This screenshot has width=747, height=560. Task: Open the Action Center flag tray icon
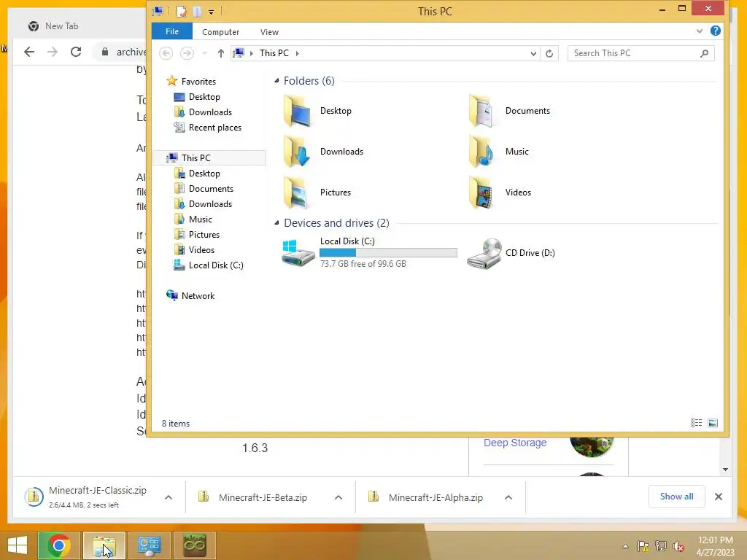pos(643,546)
